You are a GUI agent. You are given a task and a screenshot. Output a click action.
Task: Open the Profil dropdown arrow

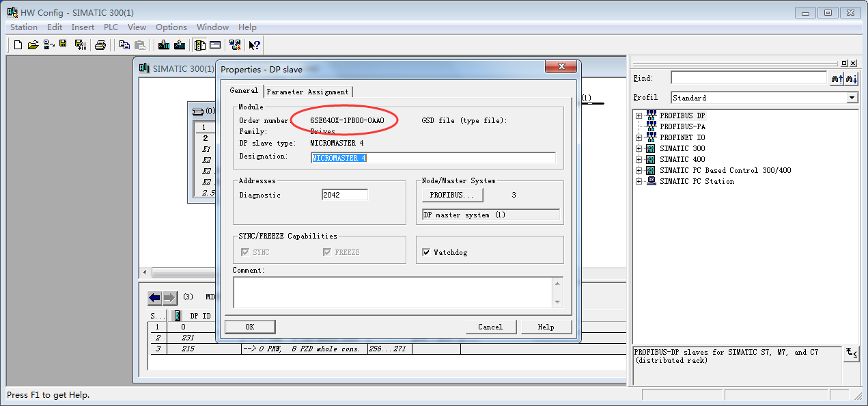[x=852, y=98]
